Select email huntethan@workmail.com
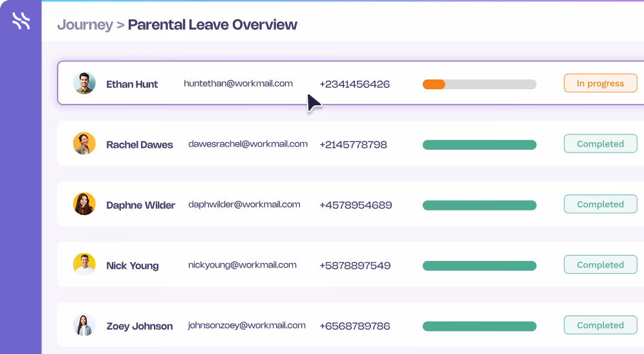644x354 pixels. pos(238,83)
